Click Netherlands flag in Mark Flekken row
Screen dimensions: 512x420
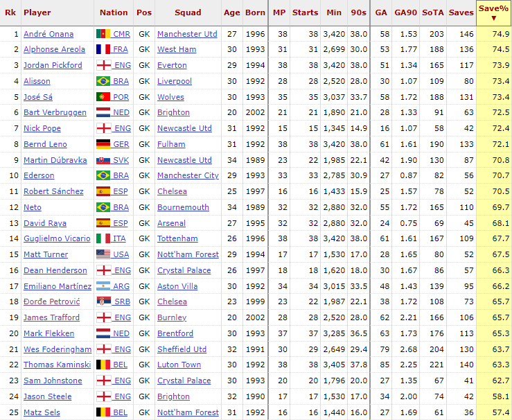103,333
